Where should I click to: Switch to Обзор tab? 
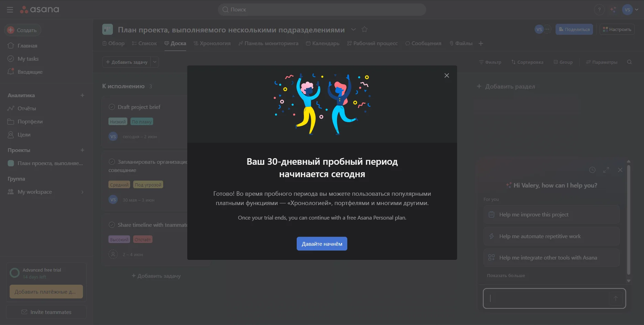pyautogui.click(x=114, y=43)
